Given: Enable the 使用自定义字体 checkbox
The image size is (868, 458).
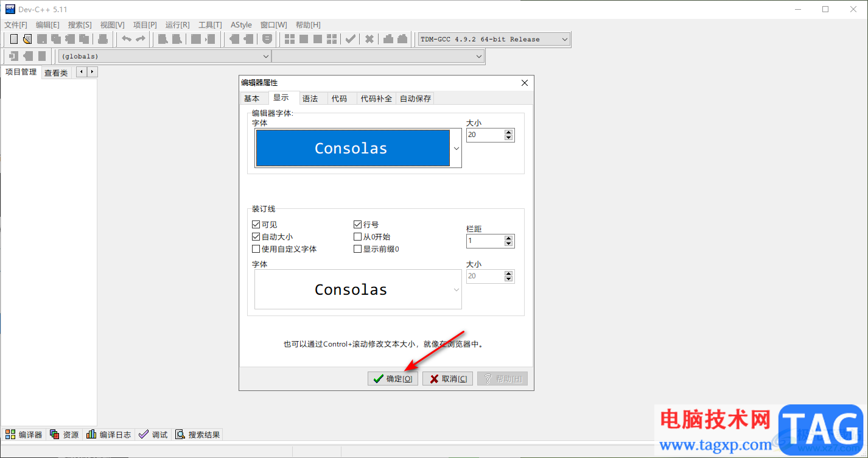Looking at the screenshot, I should coord(256,249).
